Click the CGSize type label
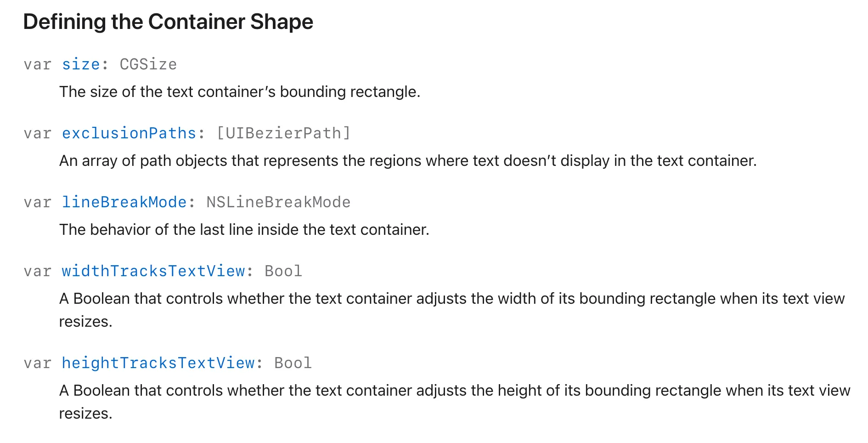The width and height of the screenshot is (868, 443). coord(148,64)
